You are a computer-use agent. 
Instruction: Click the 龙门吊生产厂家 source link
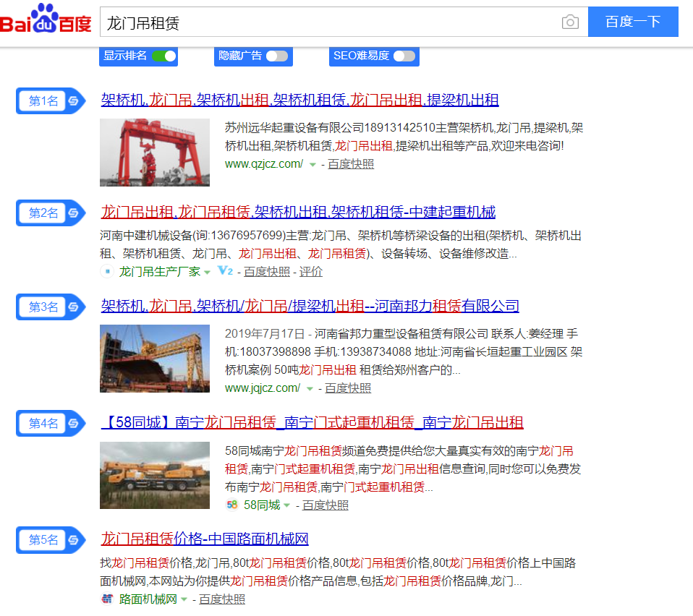click(160, 272)
